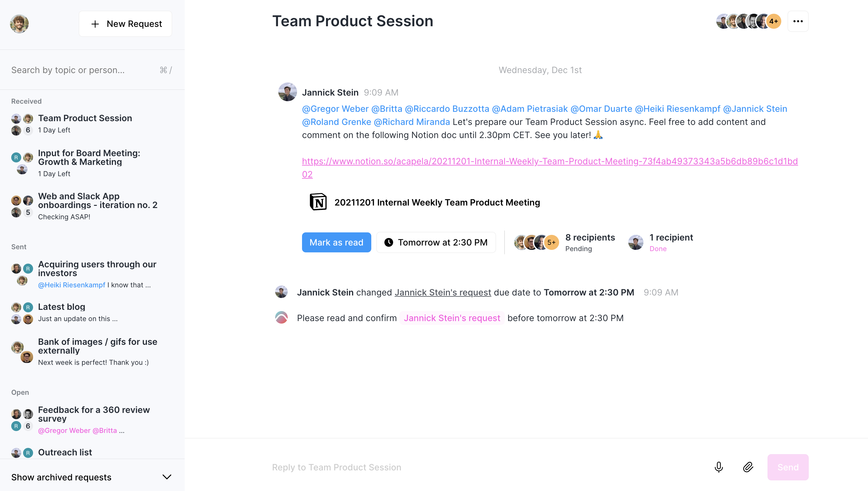Screen dimensions: 868x491
Task: Click the 5+ pending recipients badge
Action: pos(551,242)
